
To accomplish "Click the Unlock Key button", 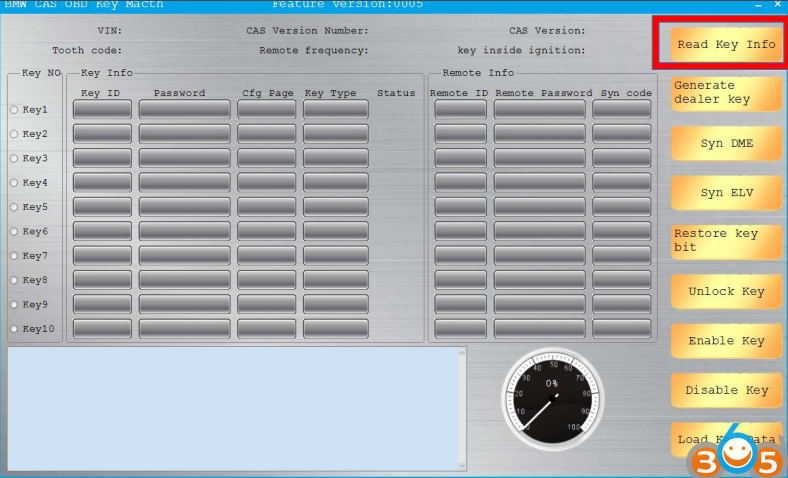I will [x=726, y=292].
